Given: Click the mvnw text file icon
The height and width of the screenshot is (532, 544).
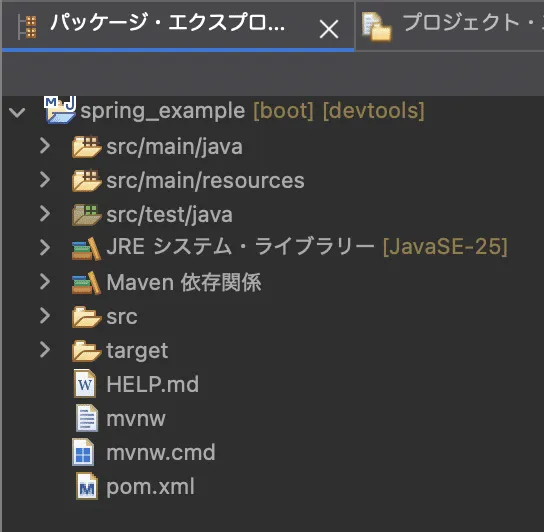Looking at the screenshot, I should pos(86,418).
